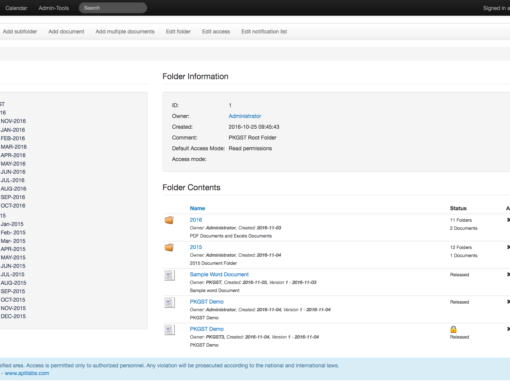Select JUL-2016 in the folder tree
510x382 pixels.
click(x=13, y=180)
